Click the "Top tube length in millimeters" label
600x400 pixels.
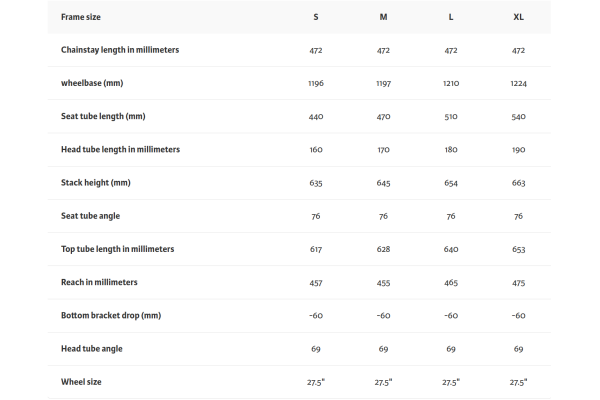click(x=117, y=249)
